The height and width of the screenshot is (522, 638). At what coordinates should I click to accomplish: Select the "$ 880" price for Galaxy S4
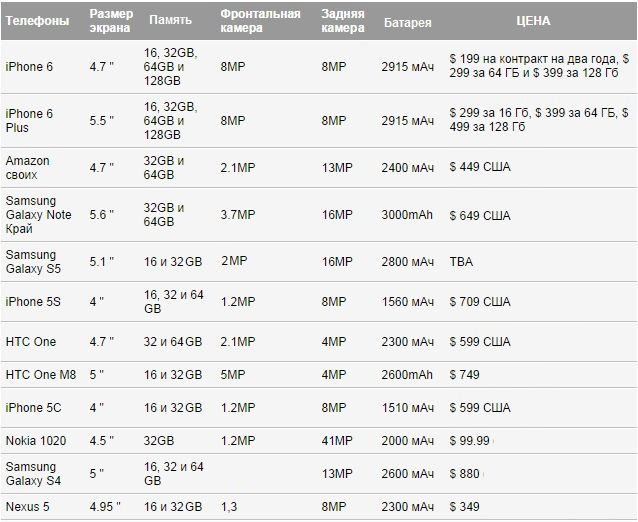pyautogui.click(x=465, y=475)
